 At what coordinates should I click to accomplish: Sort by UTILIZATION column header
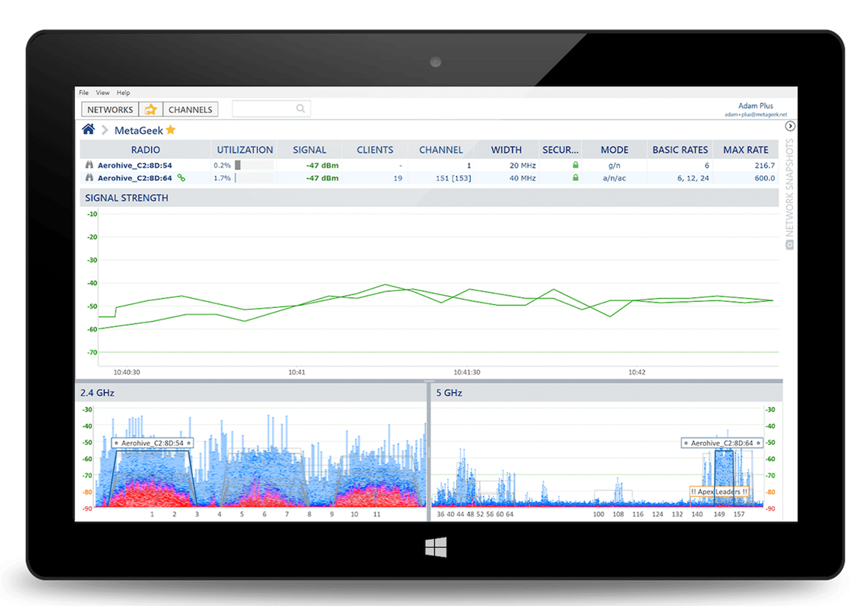(245, 149)
